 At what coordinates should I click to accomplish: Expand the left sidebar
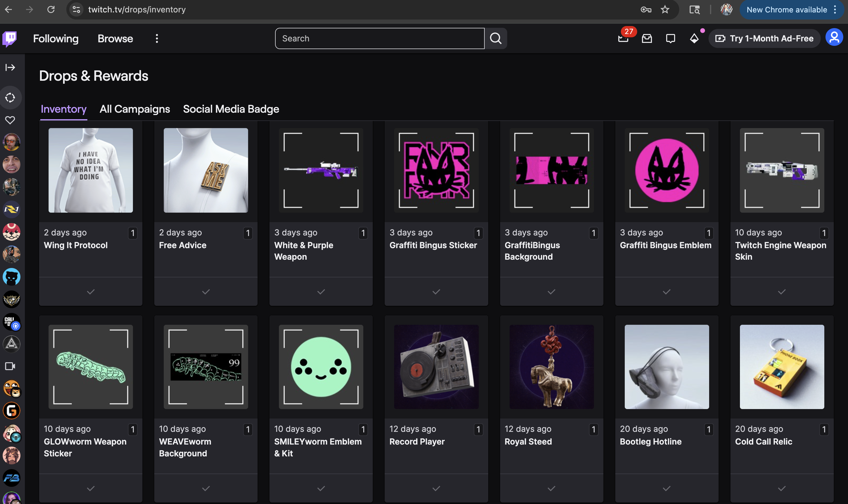[x=10, y=67]
